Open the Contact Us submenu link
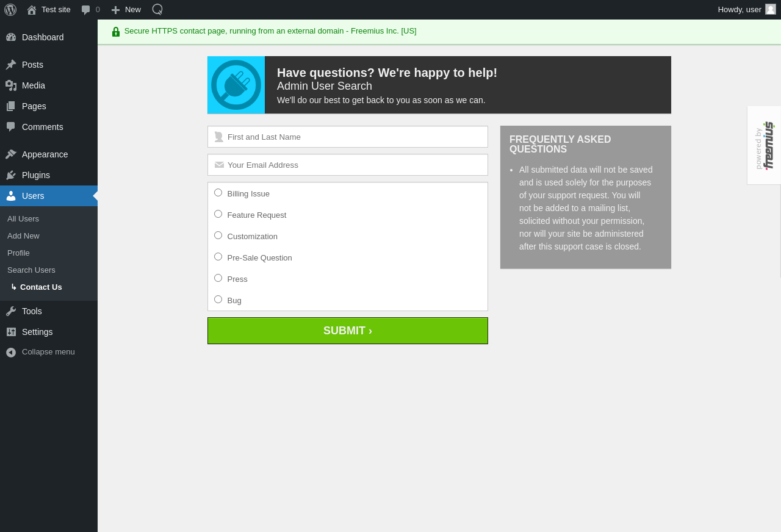781x532 pixels. pyautogui.click(x=41, y=287)
